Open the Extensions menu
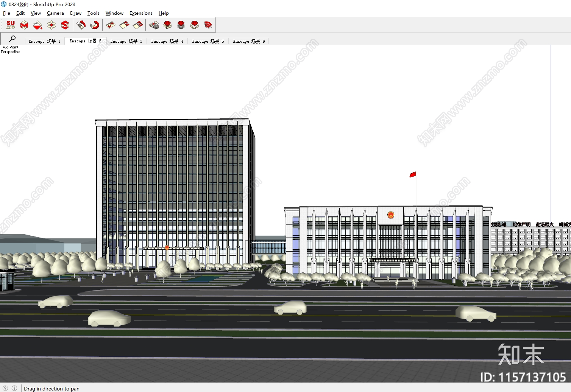 tap(141, 13)
